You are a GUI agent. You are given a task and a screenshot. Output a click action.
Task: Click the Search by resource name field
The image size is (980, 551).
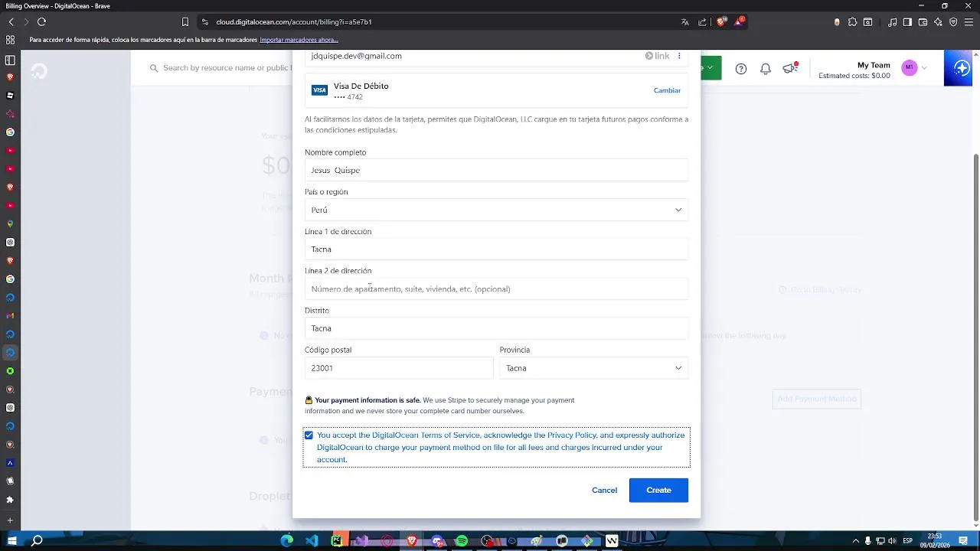point(227,68)
